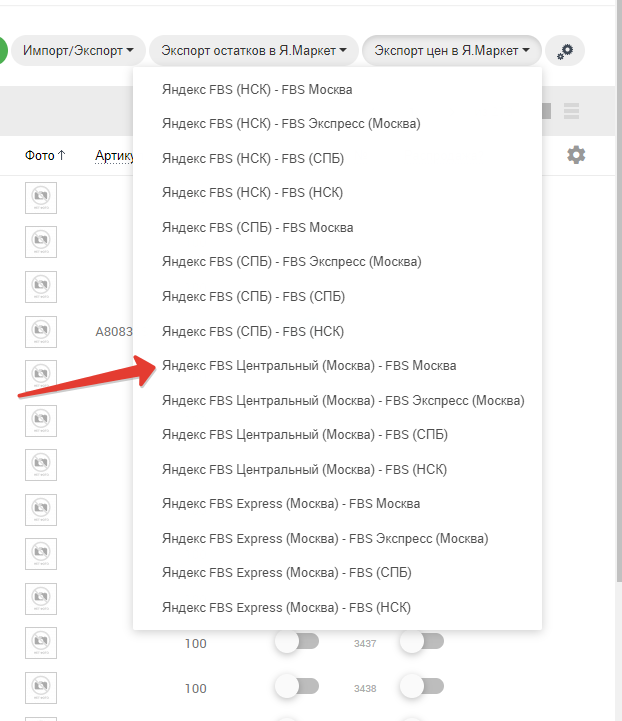
Task: Choose Яндекс FBS (НСК) - FBS (НСК)
Action: [x=337, y=193]
